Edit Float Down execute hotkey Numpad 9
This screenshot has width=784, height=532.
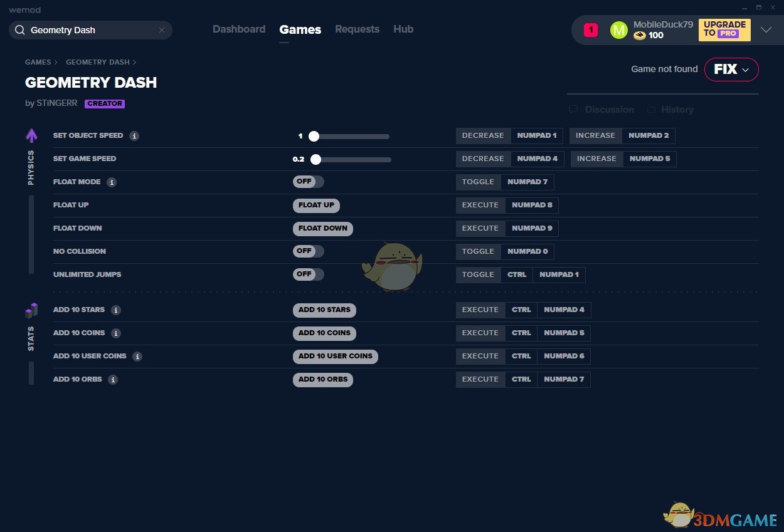507,229
